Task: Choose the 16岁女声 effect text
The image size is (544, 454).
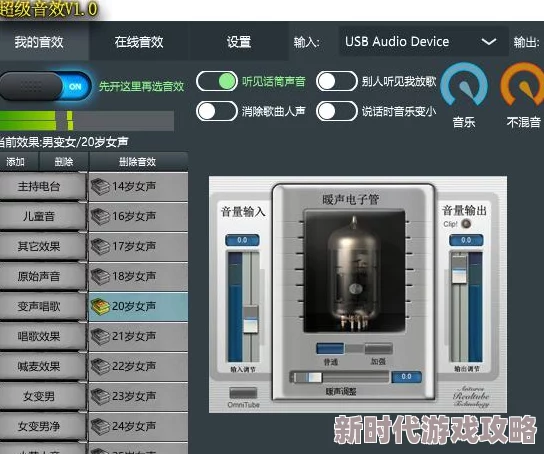Action: pos(134,216)
